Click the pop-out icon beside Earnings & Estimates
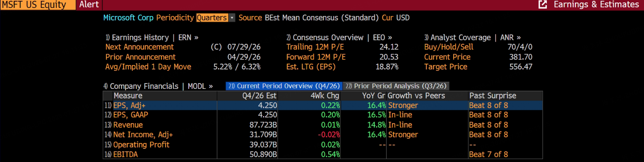The image size is (644, 162). tap(542, 5)
